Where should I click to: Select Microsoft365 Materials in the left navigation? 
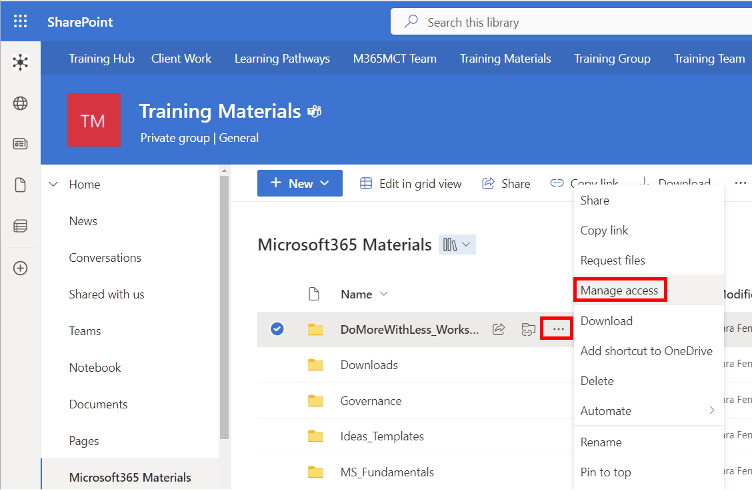click(130, 478)
